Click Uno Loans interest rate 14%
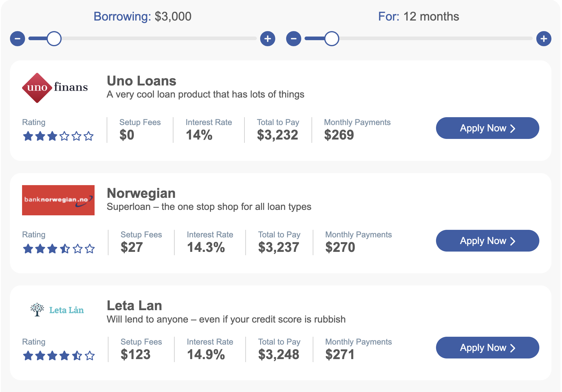This screenshot has width=562, height=392. coord(199,135)
